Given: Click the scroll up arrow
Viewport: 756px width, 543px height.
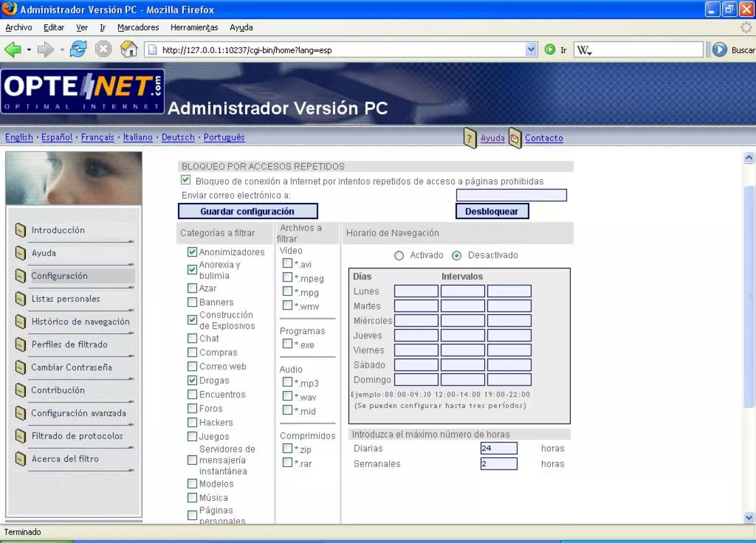Looking at the screenshot, I should [x=749, y=157].
